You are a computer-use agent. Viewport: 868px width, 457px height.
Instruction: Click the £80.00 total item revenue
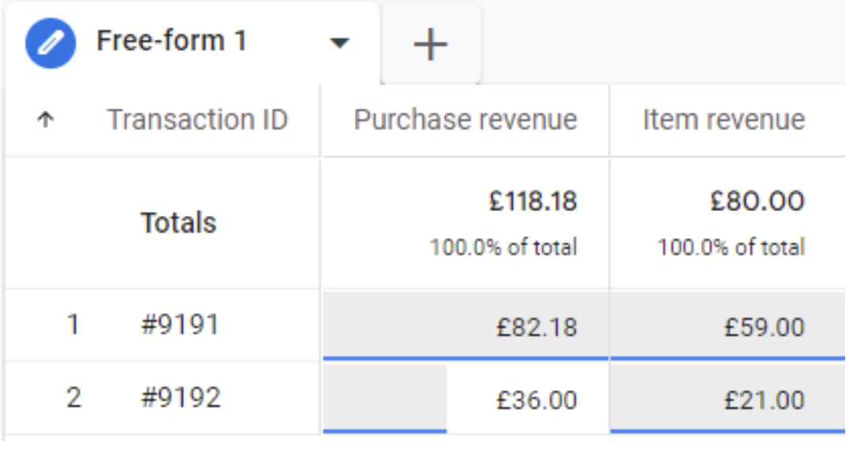point(757,201)
